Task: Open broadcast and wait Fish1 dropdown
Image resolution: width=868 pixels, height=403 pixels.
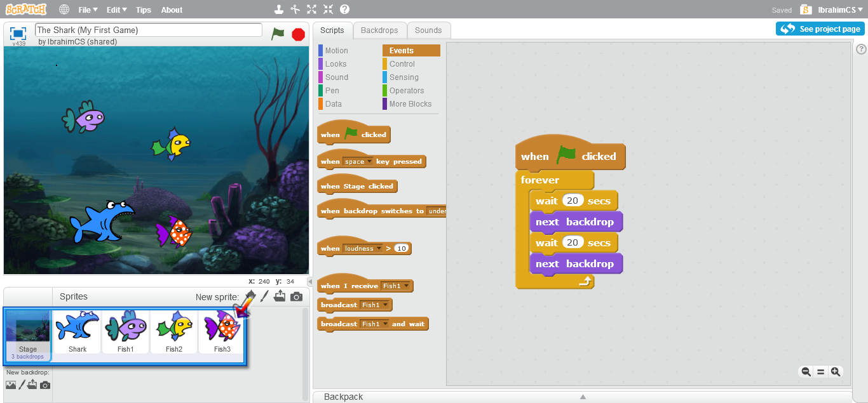Action: tap(374, 324)
